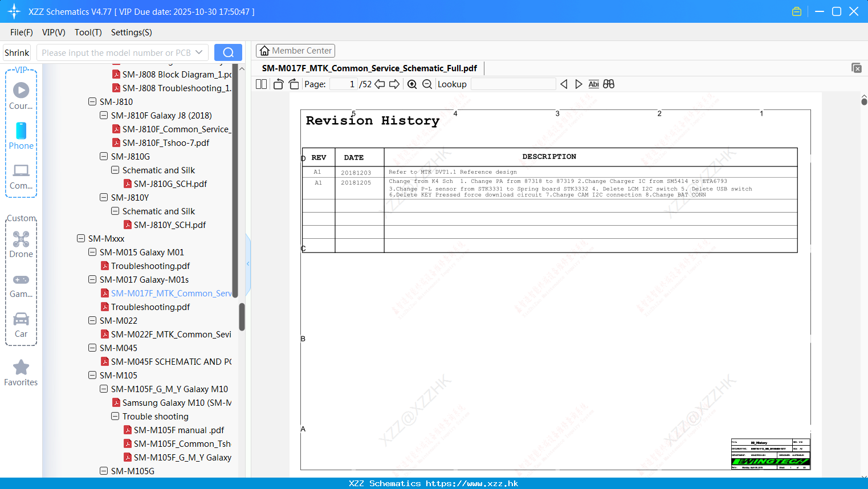
Task: Open the Car category
Action: click(x=21, y=325)
